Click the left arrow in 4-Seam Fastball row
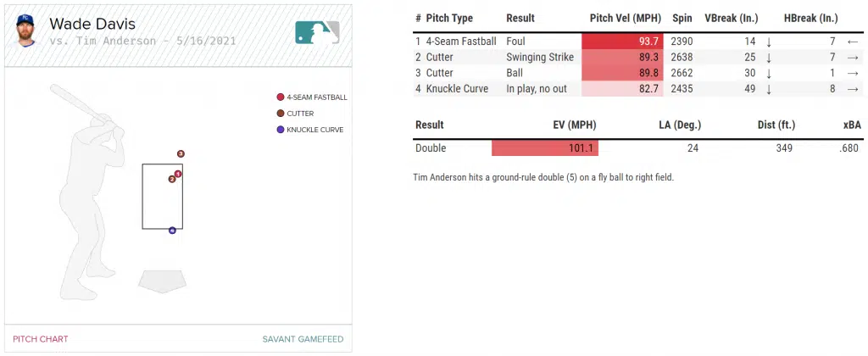The image size is (868, 356). click(851, 41)
